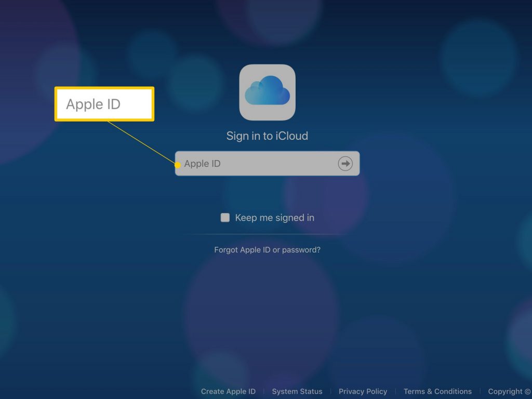The height and width of the screenshot is (399, 532).
Task: Open the Privacy Policy footer link
Action: 363,391
